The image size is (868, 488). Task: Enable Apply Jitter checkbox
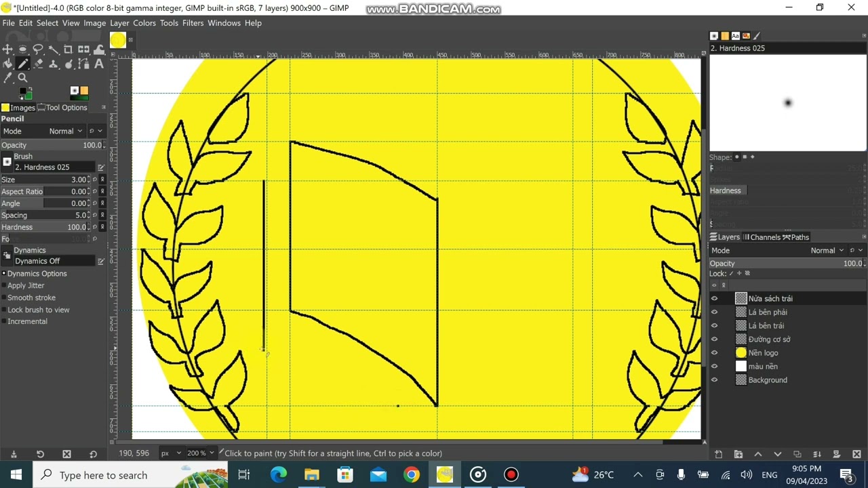coord(3,285)
